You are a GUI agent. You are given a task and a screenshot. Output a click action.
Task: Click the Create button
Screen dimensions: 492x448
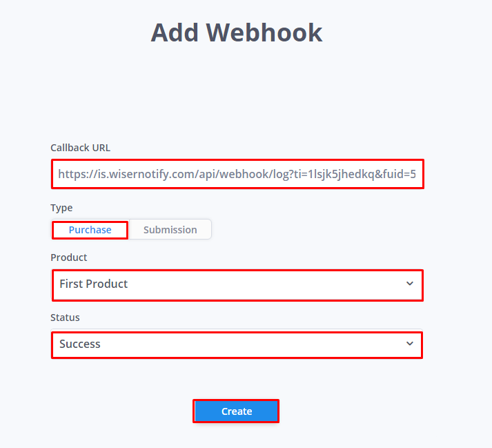[x=236, y=411]
